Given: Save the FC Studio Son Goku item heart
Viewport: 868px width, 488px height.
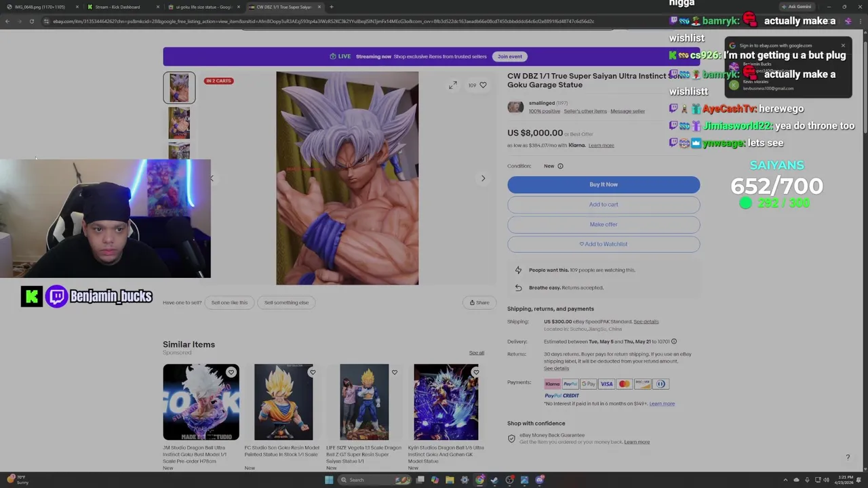Looking at the screenshot, I should [313, 372].
